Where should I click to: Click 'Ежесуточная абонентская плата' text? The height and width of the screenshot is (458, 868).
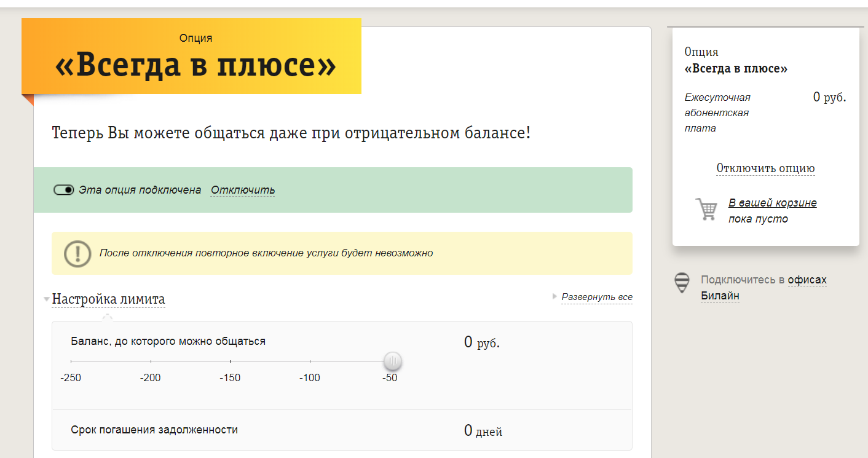coord(718,113)
